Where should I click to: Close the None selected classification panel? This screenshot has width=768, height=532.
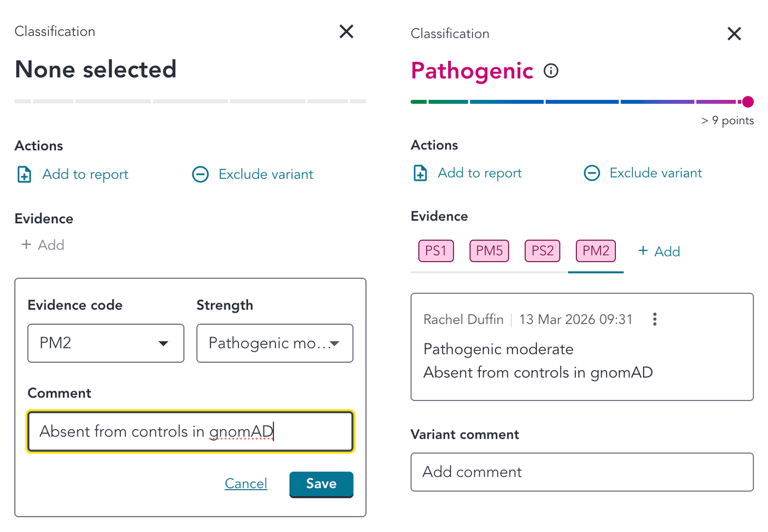tap(346, 32)
